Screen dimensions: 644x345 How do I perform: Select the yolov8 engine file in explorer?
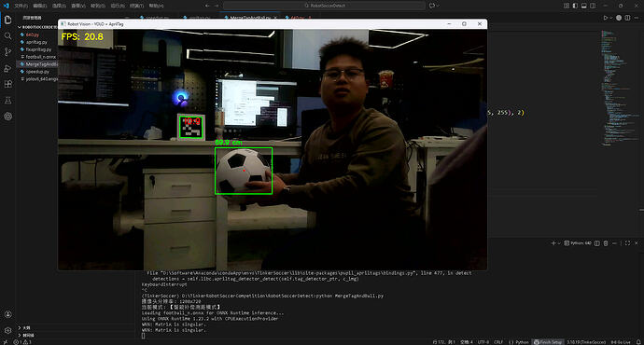37,79
